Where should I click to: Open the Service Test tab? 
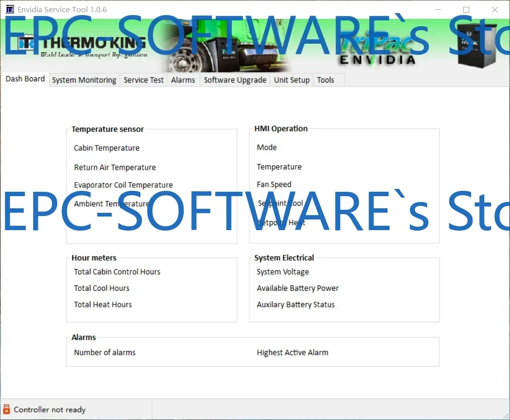click(x=143, y=80)
